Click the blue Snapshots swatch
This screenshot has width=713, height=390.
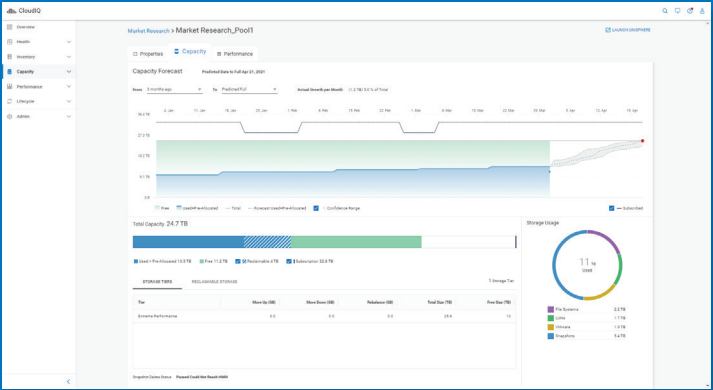pos(551,336)
